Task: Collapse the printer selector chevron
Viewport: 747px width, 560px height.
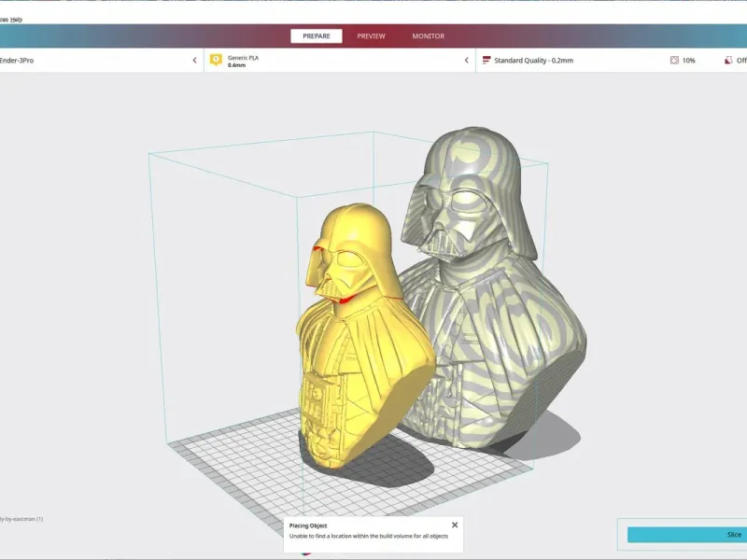Action: (194, 61)
